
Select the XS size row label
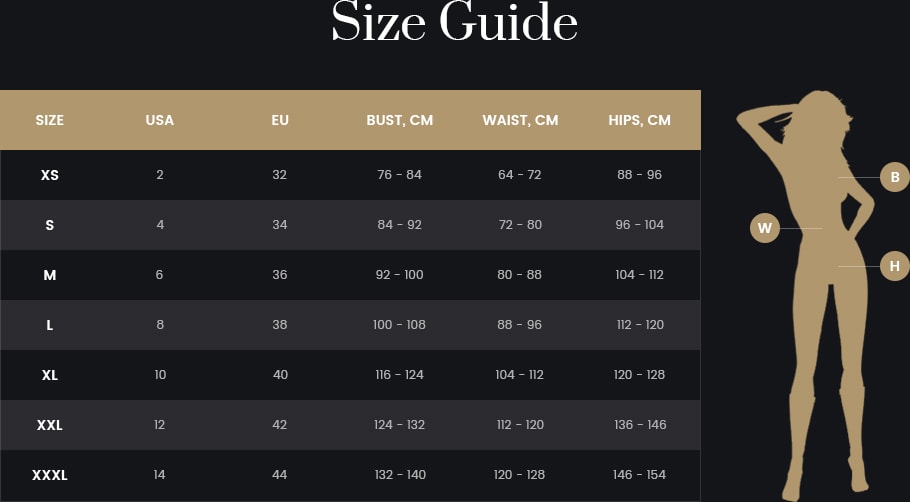pyautogui.click(x=49, y=175)
